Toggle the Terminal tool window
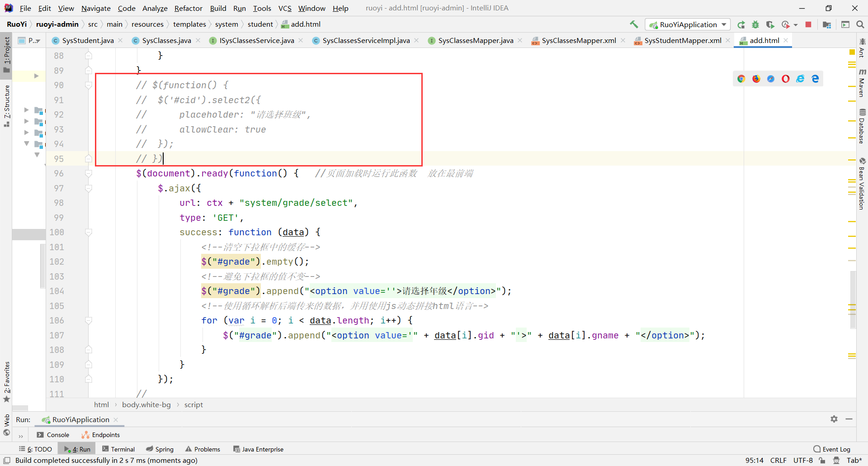The height and width of the screenshot is (466, 868). click(x=118, y=449)
